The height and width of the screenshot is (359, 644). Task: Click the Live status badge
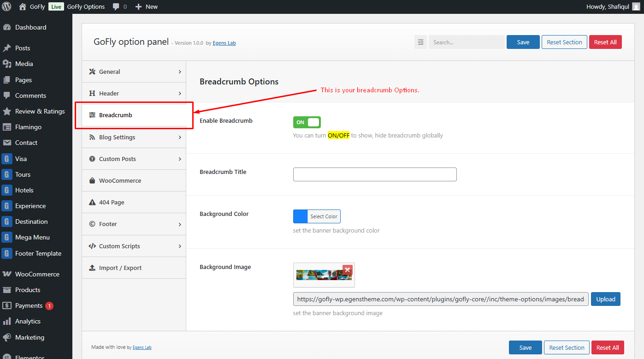56,7
